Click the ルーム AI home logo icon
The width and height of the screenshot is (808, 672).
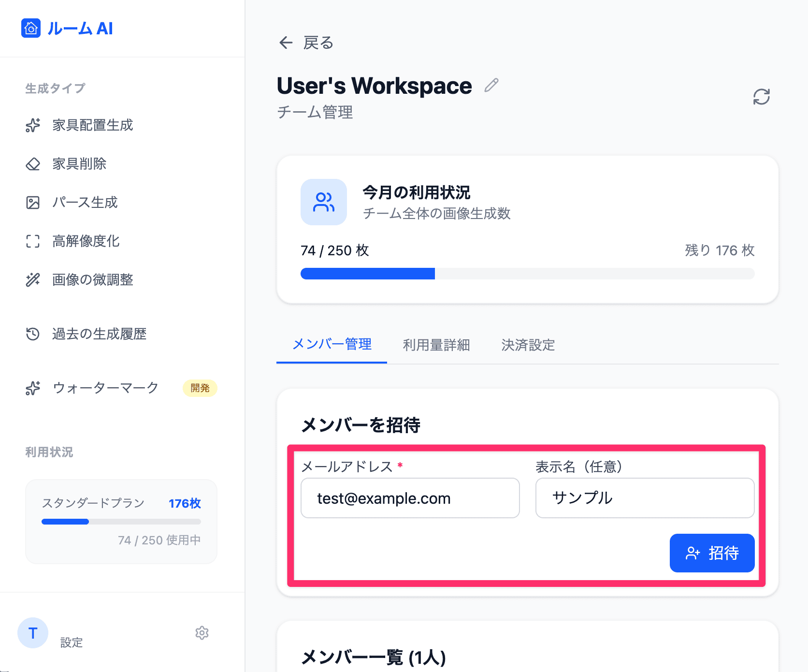(x=31, y=28)
